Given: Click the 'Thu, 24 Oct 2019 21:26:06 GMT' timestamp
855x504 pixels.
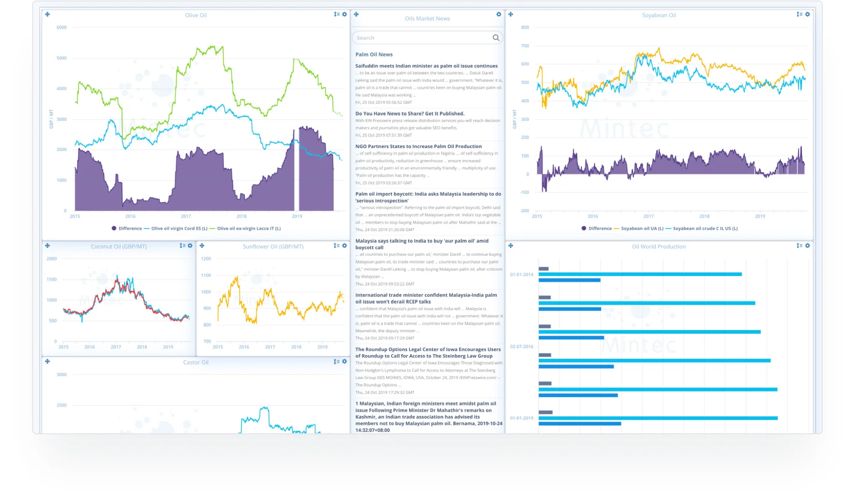Looking at the screenshot, I should pos(385,230).
